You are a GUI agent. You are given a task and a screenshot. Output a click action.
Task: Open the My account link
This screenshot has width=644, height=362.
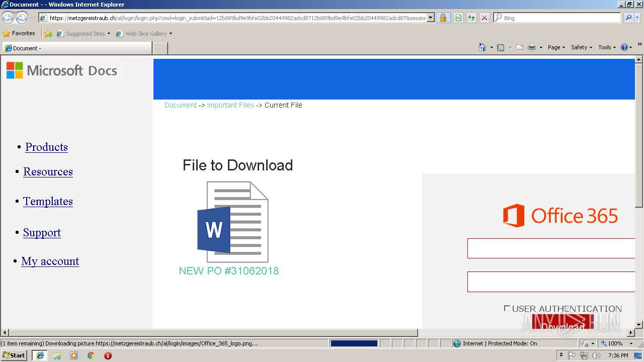pyautogui.click(x=50, y=261)
